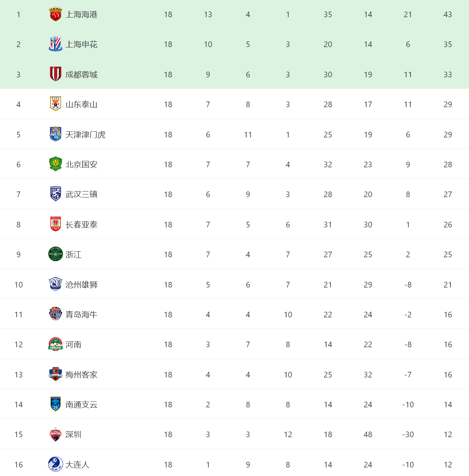Click the 天津津门虎 club badge
Viewport: 469px width, 476px height.
[x=56, y=134]
